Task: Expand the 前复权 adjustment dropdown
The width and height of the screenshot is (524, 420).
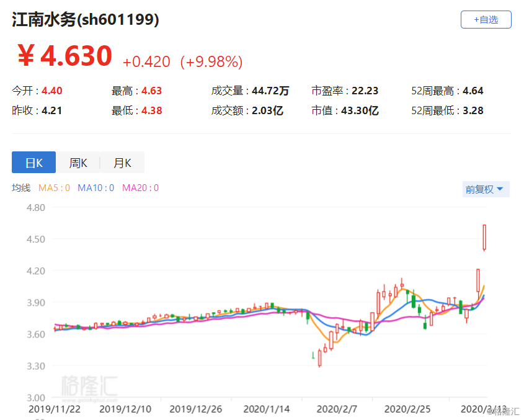Action: click(x=486, y=189)
